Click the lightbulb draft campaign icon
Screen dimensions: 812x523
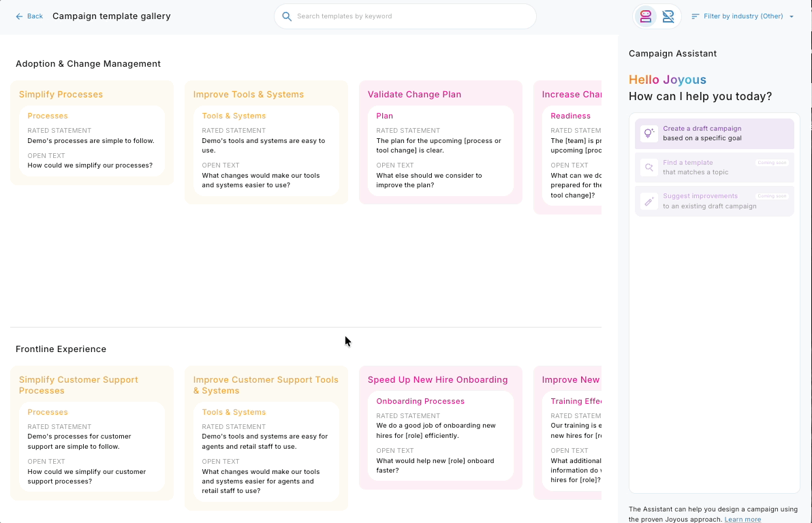coord(649,133)
